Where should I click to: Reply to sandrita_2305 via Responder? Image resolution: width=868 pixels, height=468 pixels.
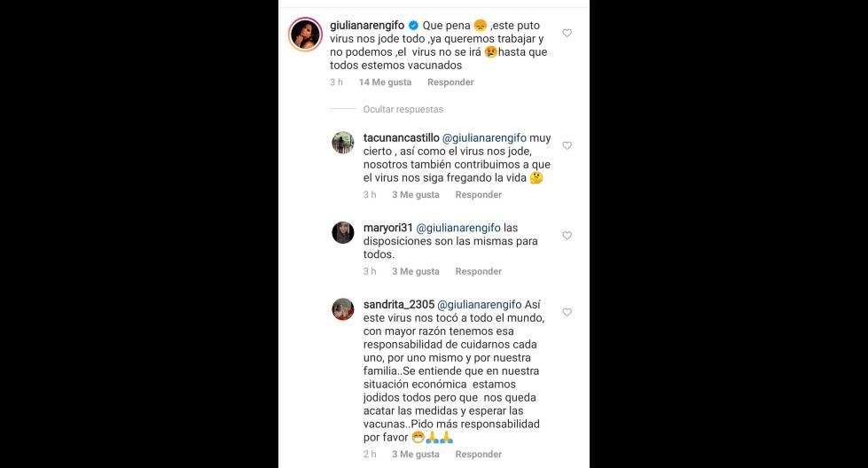(478, 454)
